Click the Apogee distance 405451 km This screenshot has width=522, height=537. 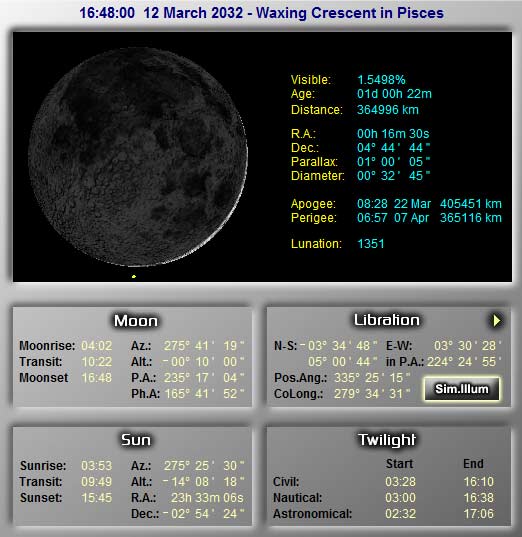pyautogui.click(x=471, y=204)
